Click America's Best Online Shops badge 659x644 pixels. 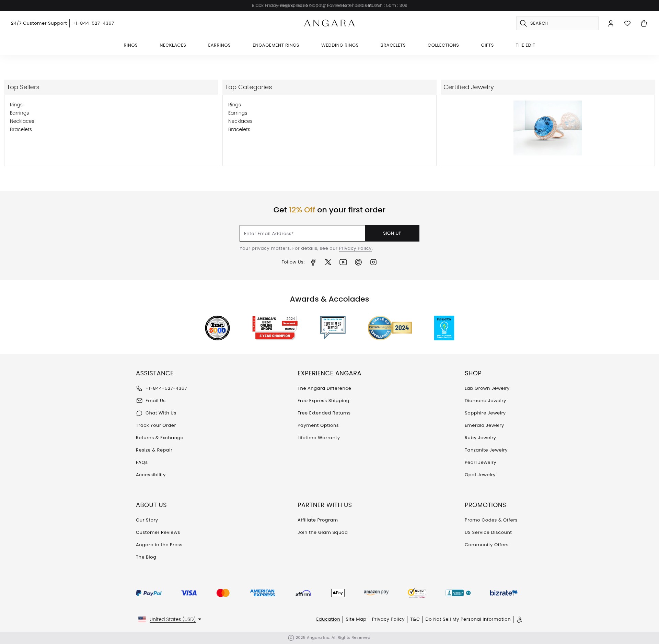(x=275, y=328)
